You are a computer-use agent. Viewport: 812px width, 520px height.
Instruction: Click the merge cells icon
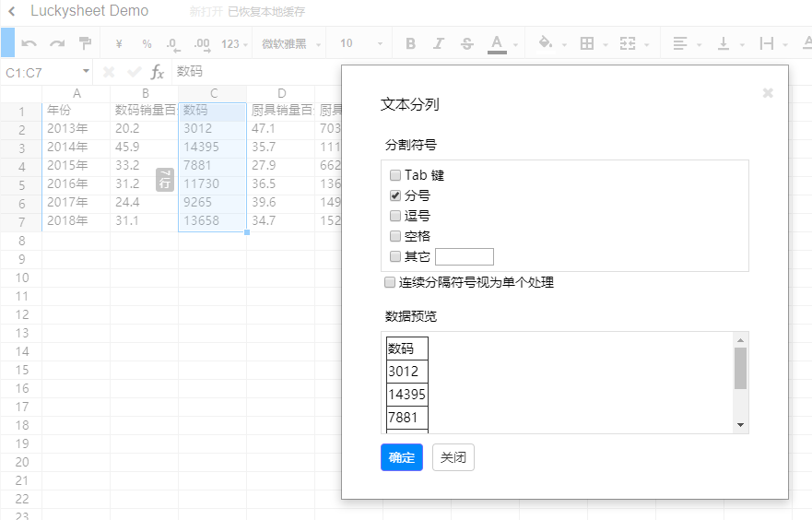click(x=628, y=43)
